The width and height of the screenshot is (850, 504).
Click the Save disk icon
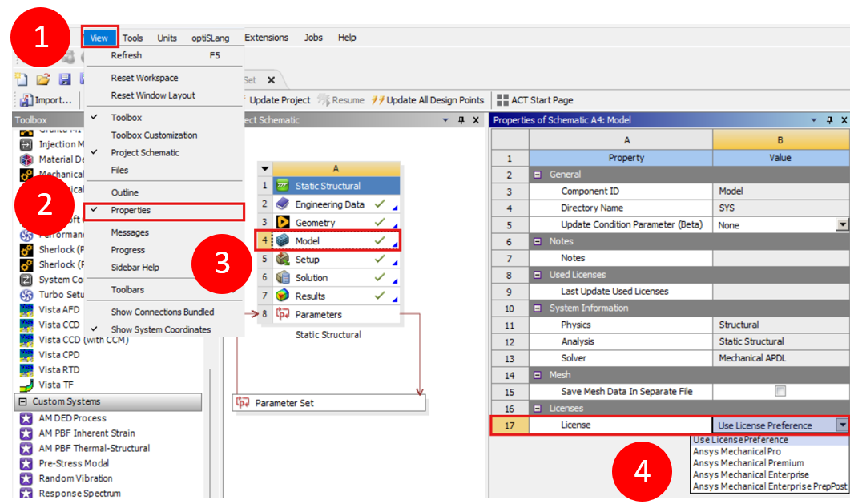[x=65, y=79]
